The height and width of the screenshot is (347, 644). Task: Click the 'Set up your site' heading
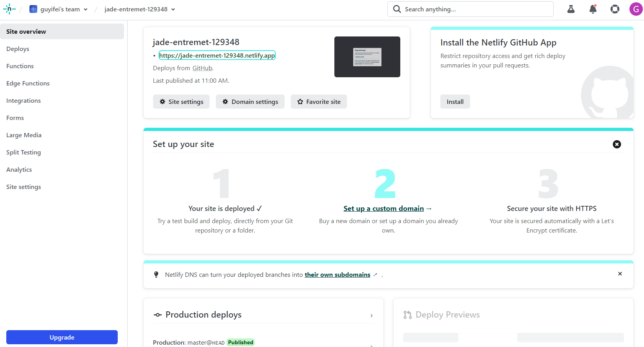click(183, 144)
